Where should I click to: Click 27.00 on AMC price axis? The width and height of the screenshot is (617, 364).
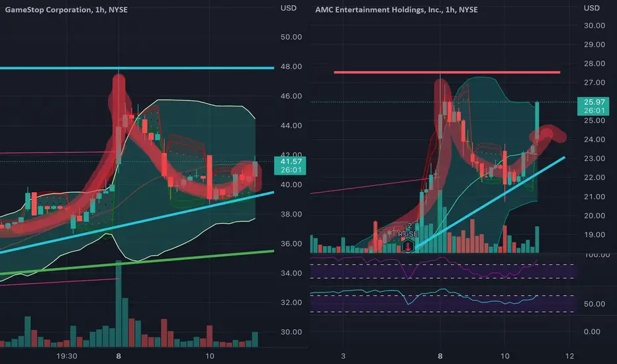coord(594,82)
